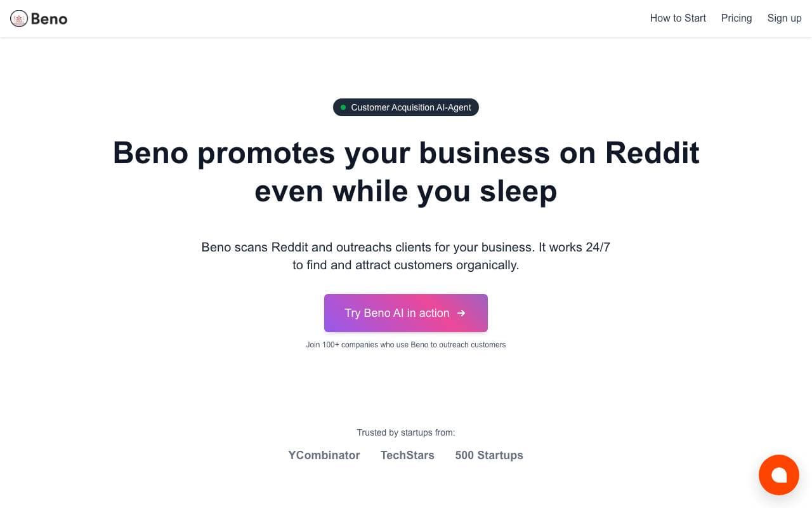Click the Beno brand name text
This screenshot has height=508, width=812.
[49, 19]
